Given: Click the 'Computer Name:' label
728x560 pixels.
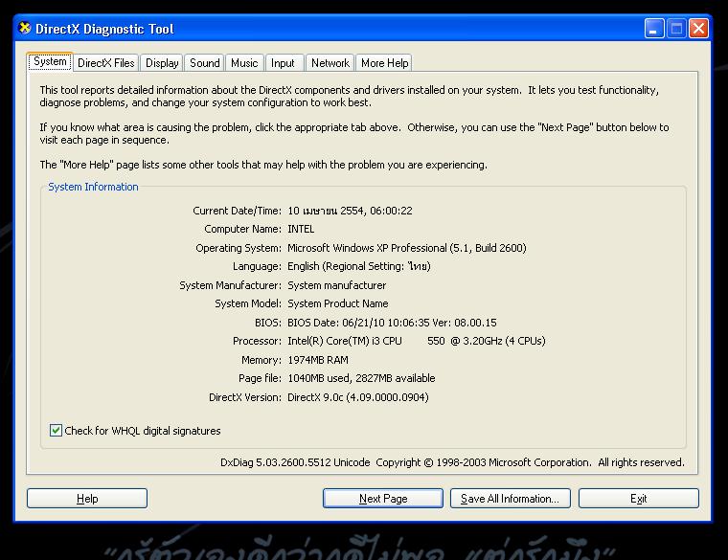Looking at the screenshot, I should (x=242, y=229).
